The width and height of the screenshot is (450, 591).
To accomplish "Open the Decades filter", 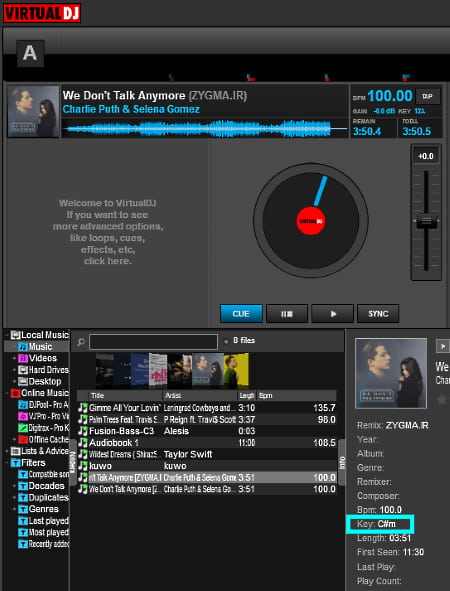I will tap(42, 486).
